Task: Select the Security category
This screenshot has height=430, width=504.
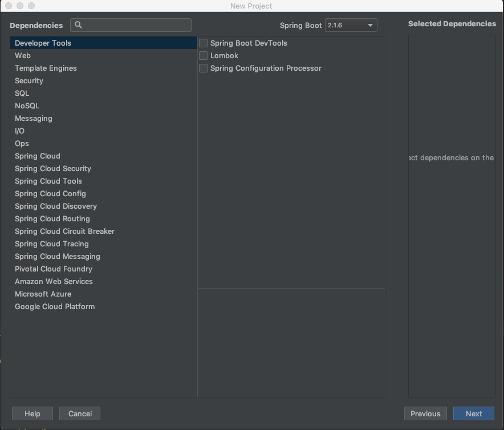Action: pos(104,81)
